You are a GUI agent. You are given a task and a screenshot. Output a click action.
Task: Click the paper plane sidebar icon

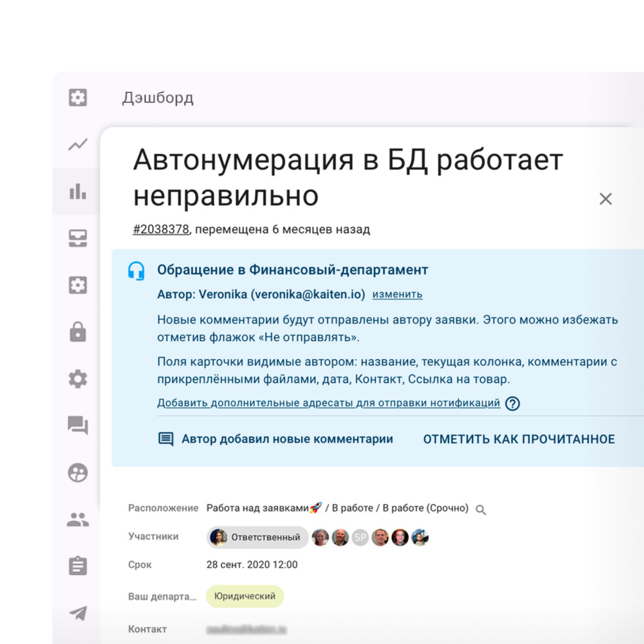[78, 613]
